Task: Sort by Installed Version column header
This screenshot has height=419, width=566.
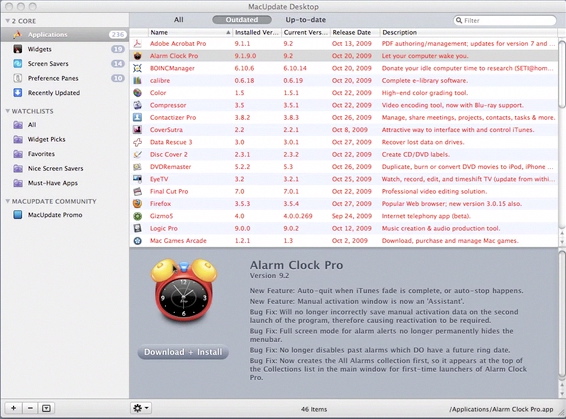Action: [257, 32]
